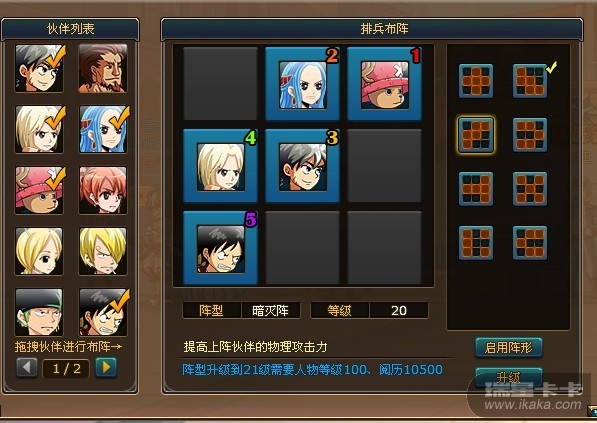Click the reindeer in slot 1
This screenshot has width=597, height=423.
coord(385,84)
